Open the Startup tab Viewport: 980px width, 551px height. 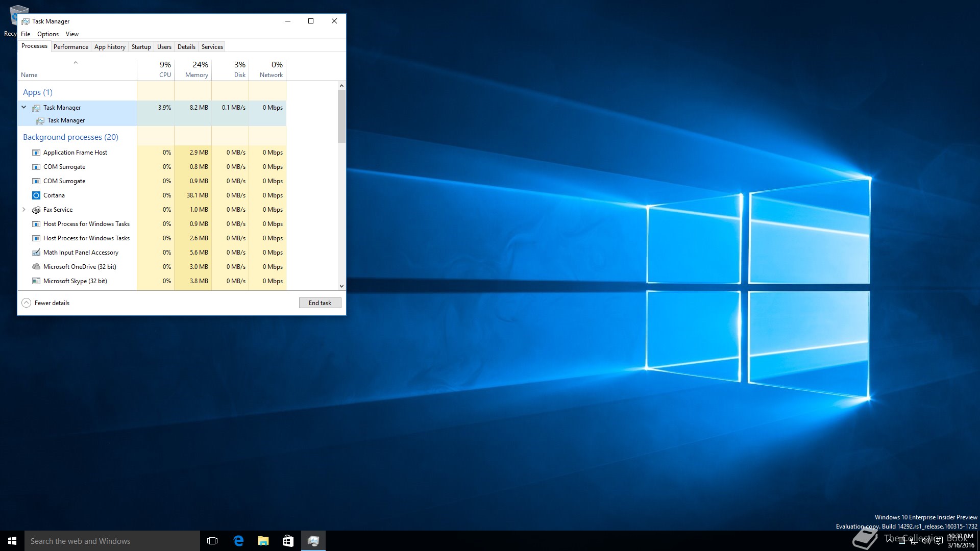tap(141, 47)
